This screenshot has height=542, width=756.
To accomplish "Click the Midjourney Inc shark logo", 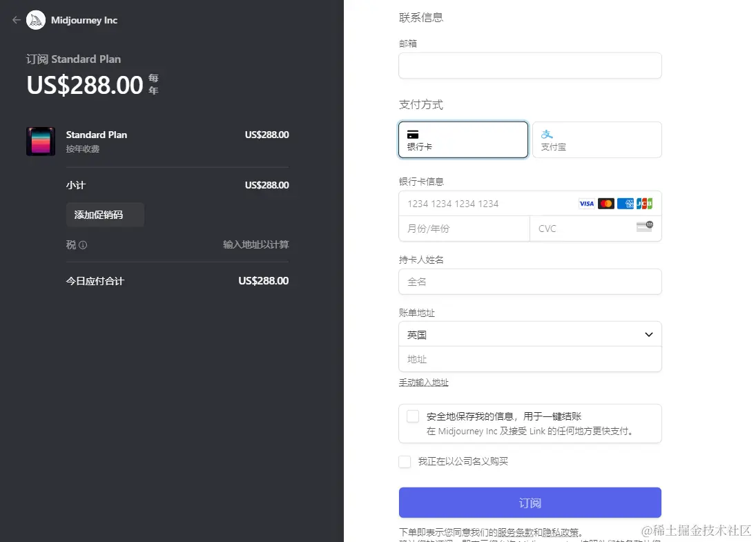I will pyautogui.click(x=35, y=20).
